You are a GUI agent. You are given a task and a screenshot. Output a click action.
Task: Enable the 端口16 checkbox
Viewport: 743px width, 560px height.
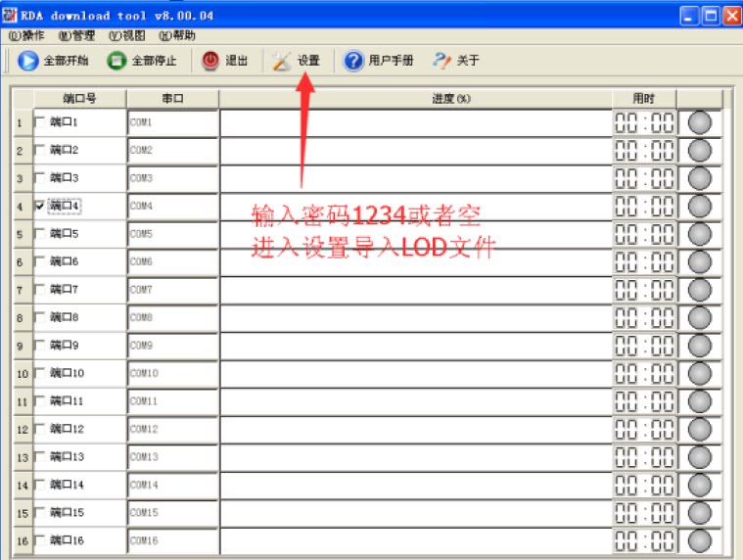[40, 540]
